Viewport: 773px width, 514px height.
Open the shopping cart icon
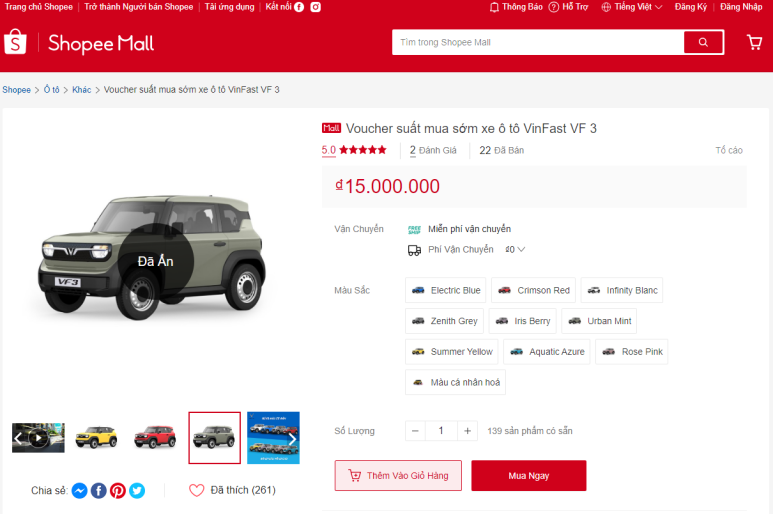(754, 42)
